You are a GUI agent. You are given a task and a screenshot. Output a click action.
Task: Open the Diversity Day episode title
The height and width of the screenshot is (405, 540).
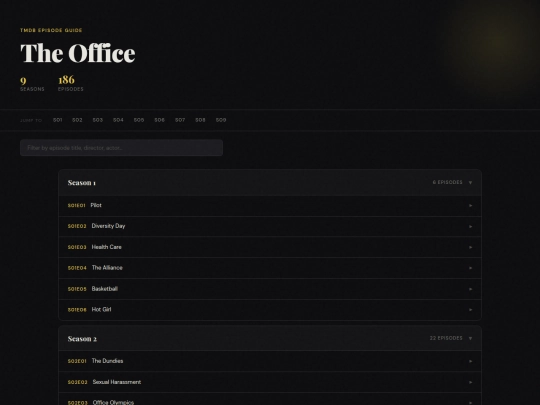pos(108,226)
